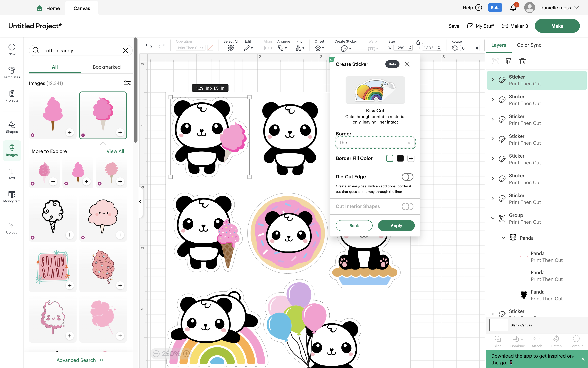The width and height of the screenshot is (588, 368).
Task: Dismiss the download app banner
Action: pos(583,359)
